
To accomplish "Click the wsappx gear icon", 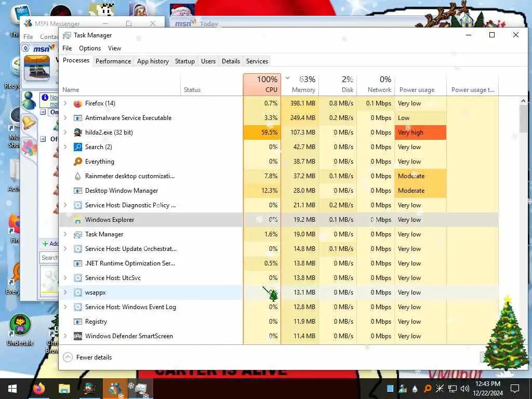I will 78,292.
